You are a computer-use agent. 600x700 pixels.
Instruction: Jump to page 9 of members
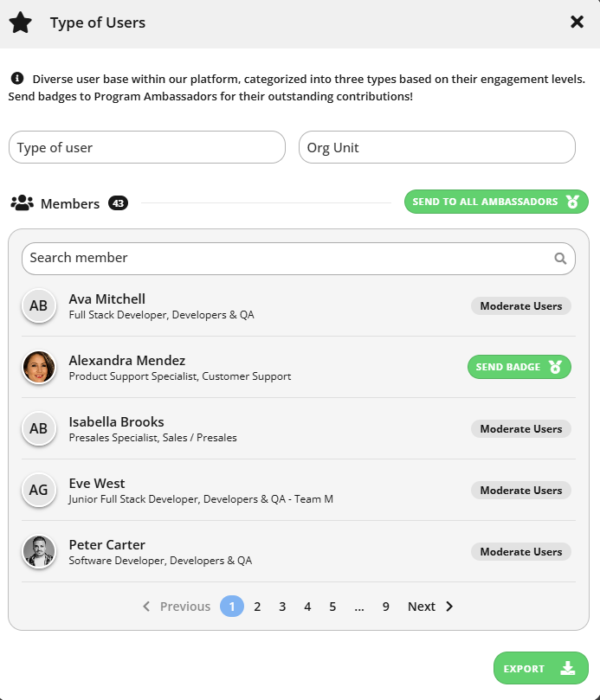point(385,607)
